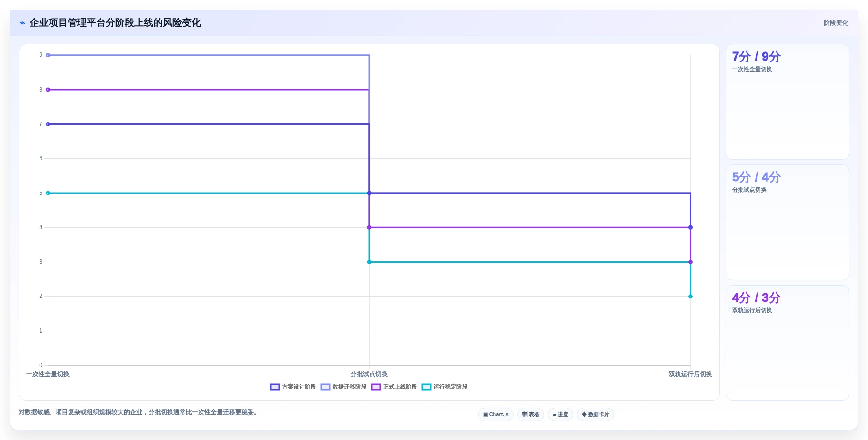Click the 双轨运行后切换 data point at value 4
This screenshot has height=440, width=868.
[690, 227]
